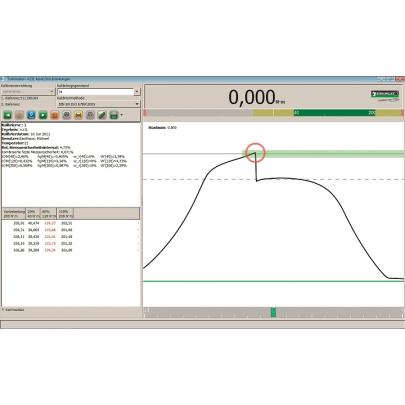Screen dimensions: 405x405
Task: Click the Kalibriergegenstand input field
Action: (x=96, y=92)
